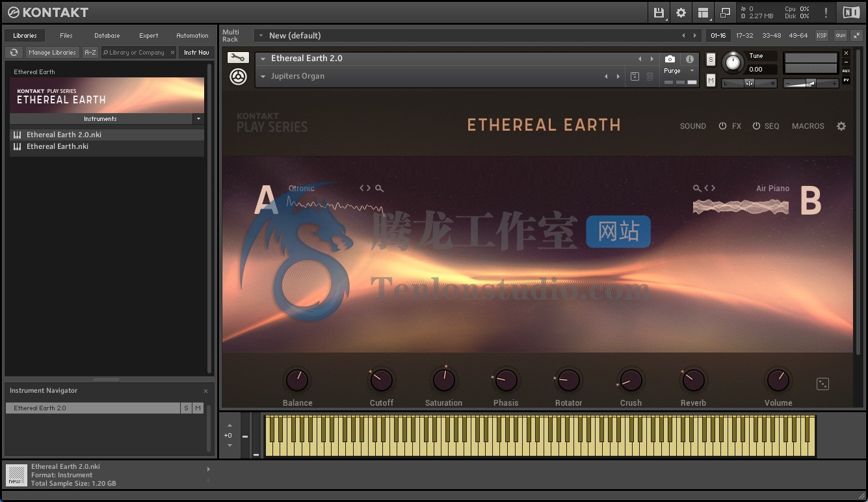Toggle the aux sends in rack header
This screenshot has width=868, height=502.
(x=841, y=36)
